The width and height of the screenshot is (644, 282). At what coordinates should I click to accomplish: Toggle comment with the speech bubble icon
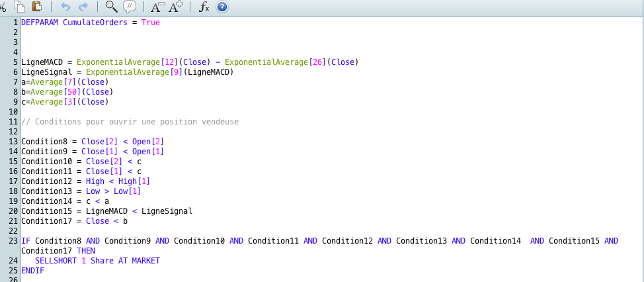(x=130, y=6)
